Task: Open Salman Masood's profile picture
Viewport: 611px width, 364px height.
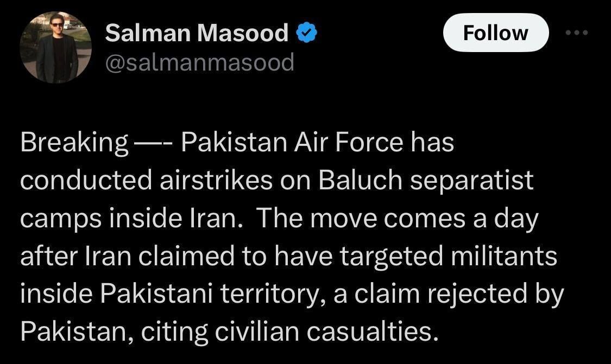Action: (x=56, y=47)
